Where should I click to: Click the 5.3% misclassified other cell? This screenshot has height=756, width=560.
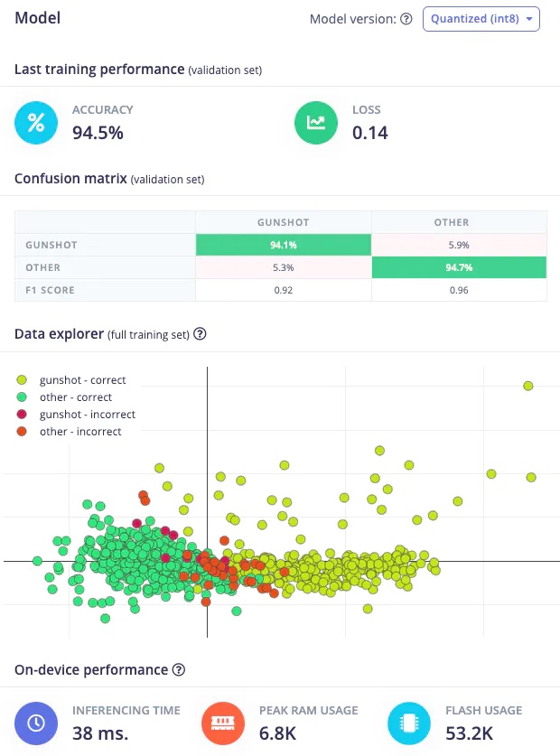pos(283,267)
